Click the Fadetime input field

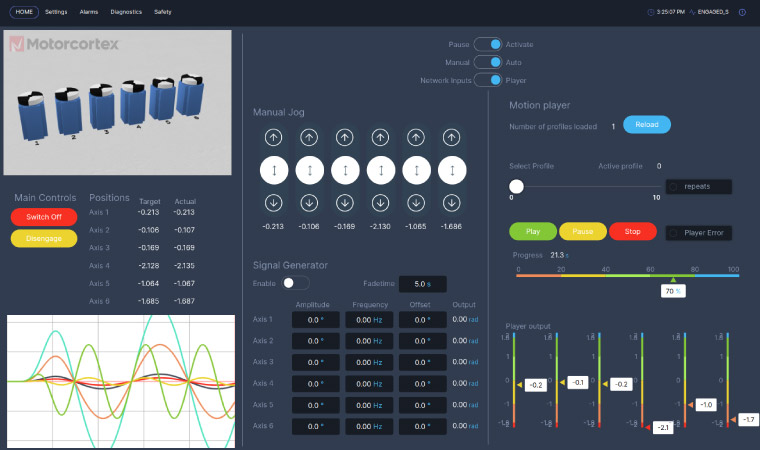coord(422,284)
